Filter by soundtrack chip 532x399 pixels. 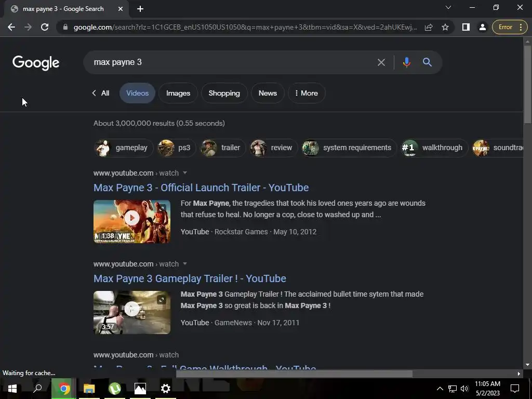pos(497,148)
